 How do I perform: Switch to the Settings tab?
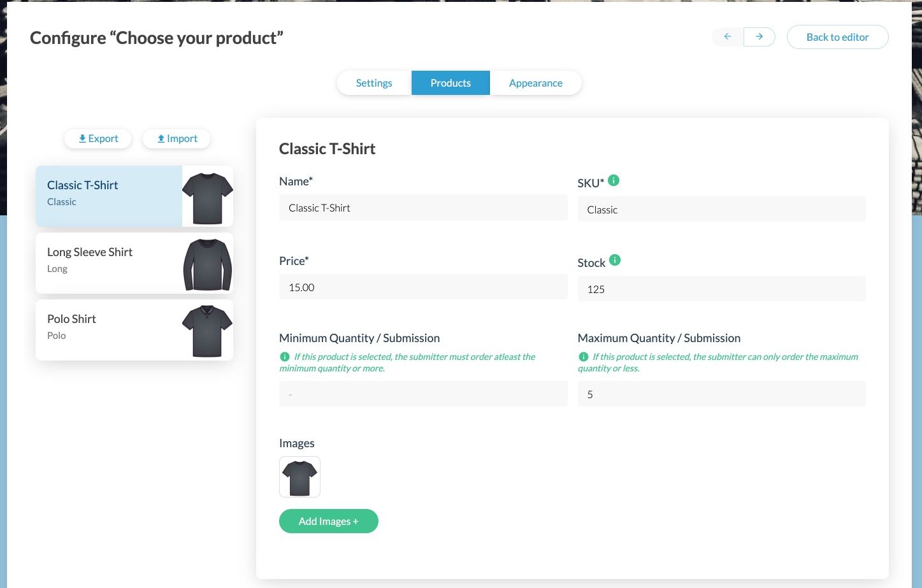(x=374, y=83)
